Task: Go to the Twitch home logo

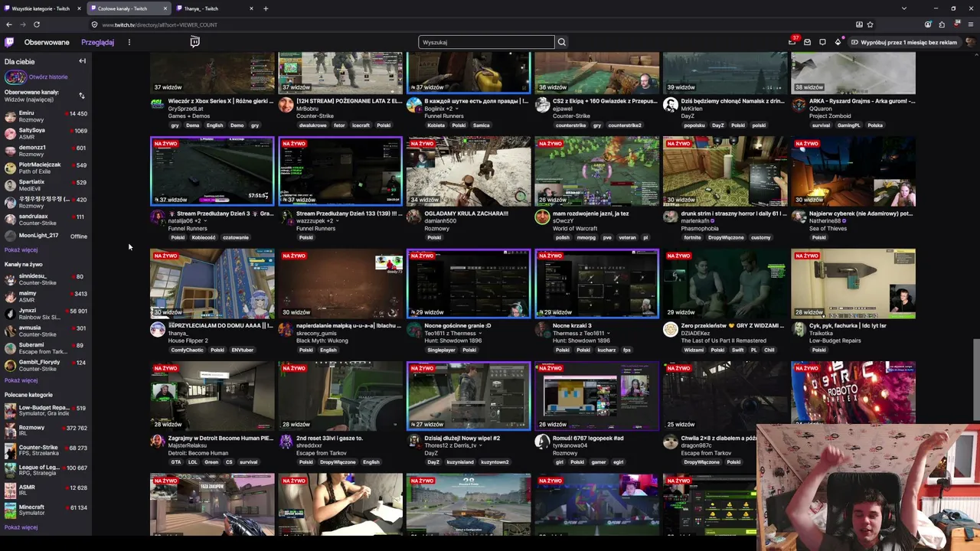Action: (9, 42)
